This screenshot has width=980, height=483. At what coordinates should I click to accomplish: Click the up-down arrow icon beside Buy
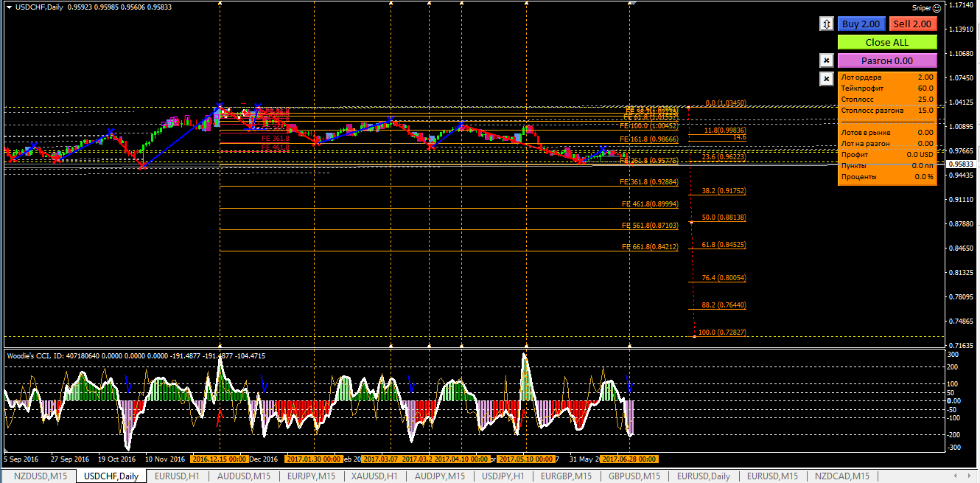tap(827, 24)
